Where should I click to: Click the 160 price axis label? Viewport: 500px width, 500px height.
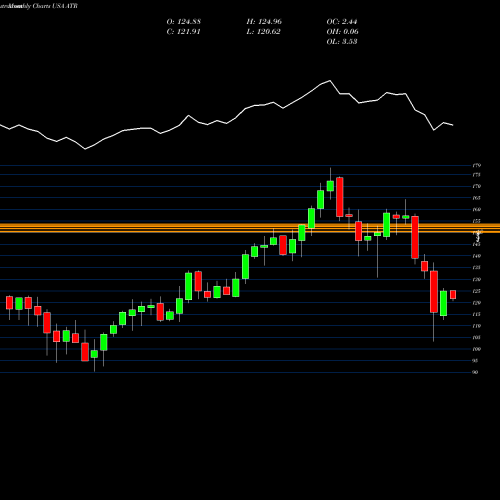(x=476, y=210)
